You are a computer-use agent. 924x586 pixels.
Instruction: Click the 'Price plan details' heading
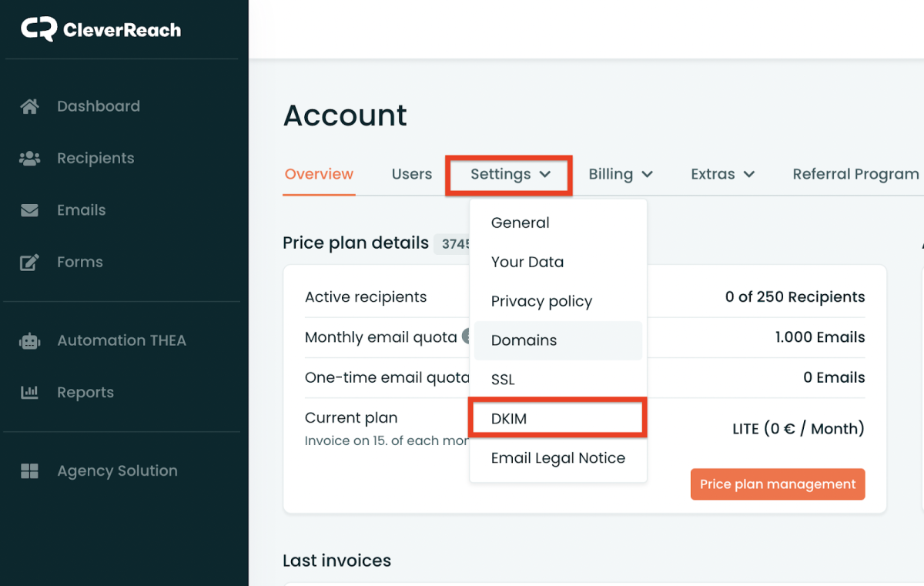click(x=356, y=243)
